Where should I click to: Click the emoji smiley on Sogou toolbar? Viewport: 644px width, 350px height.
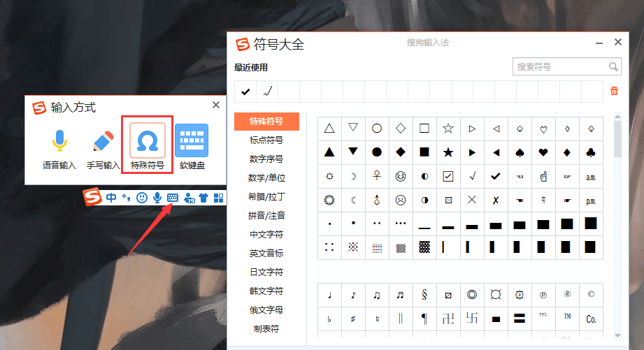tap(142, 198)
